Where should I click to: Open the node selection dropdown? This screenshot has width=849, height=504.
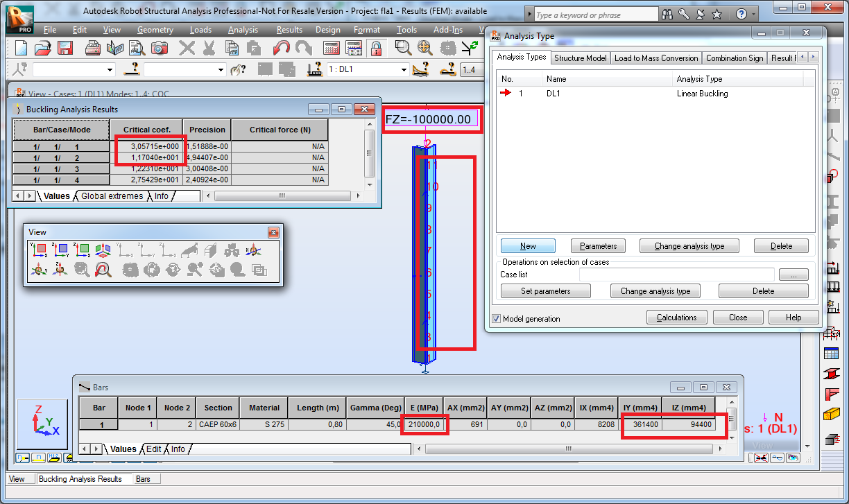coord(110,70)
